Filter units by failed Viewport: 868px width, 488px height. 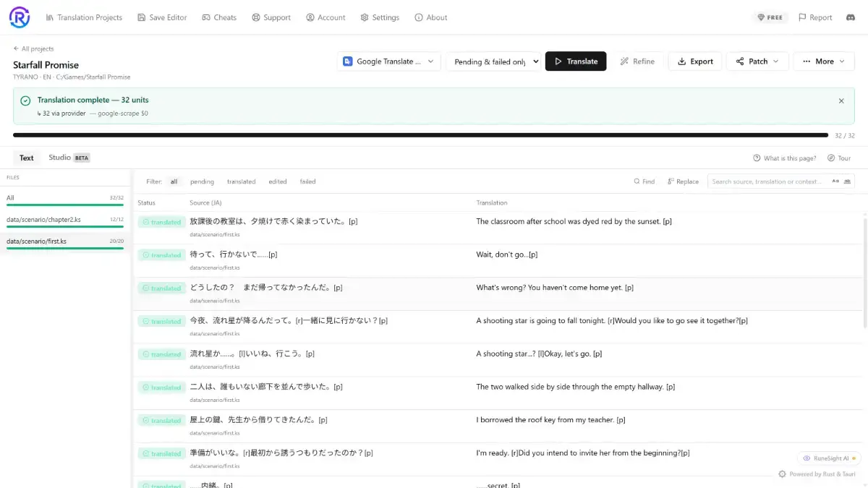[308, 181]
